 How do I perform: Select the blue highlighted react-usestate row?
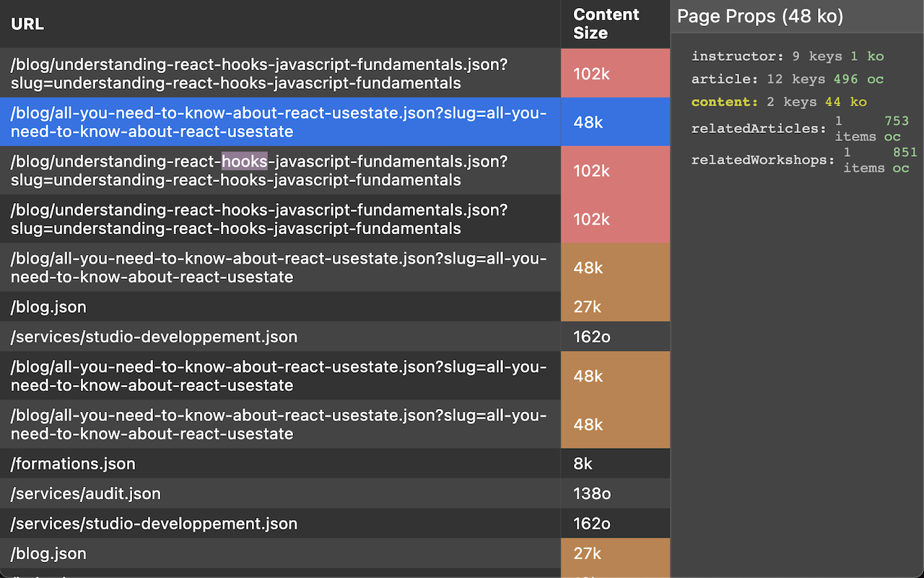point(279,122)
